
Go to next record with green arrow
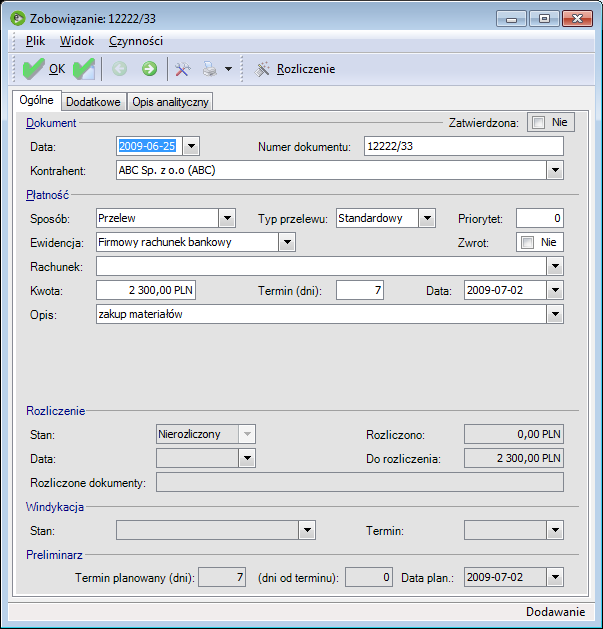(x=149, y=69)
